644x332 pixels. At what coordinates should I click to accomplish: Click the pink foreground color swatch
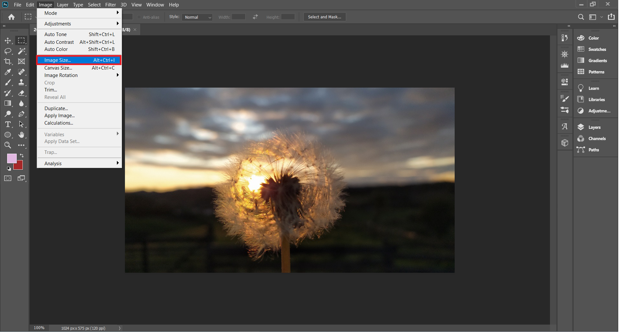click(x=11, y=158)
